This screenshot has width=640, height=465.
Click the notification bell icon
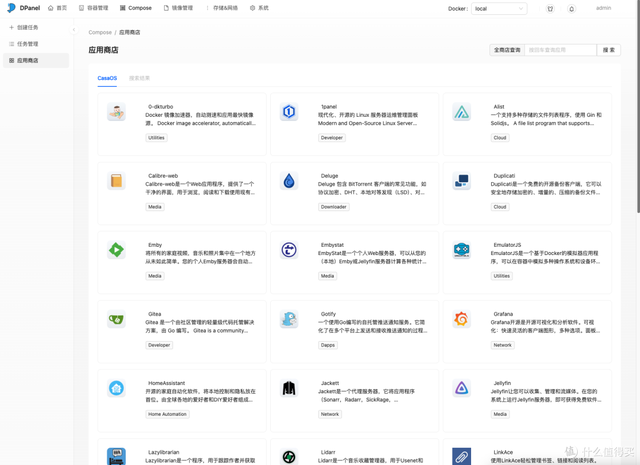tap(571, 9)
